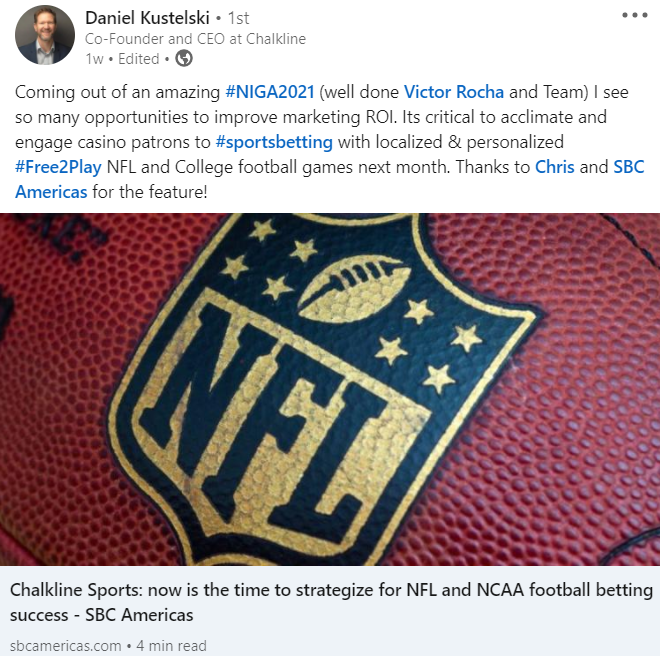Click the post body text paragraph
Image resolution: width=660 pixels, height=656 pixels.
[x=330, y=142]
